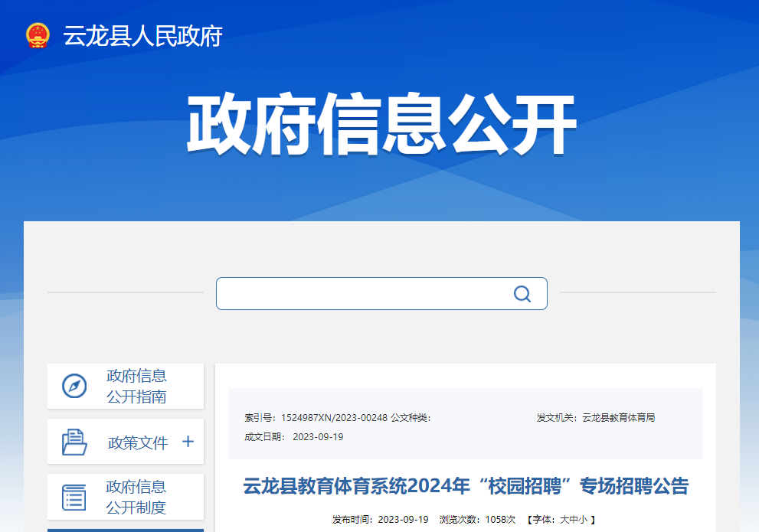Set font size to 小
This screenshot has height=532, width=759.
pyautogui.click(x=583, y=520)
